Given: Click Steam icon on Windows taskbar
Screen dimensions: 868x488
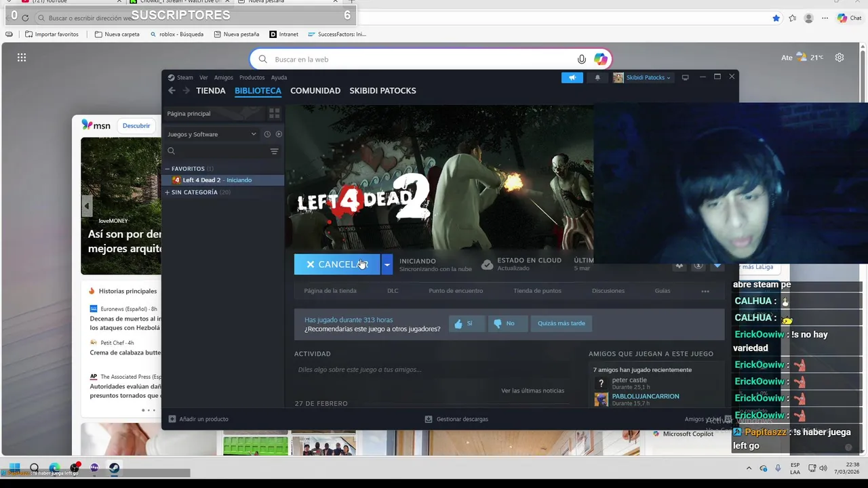Looking at the screenshot, I should pos(114,468).
